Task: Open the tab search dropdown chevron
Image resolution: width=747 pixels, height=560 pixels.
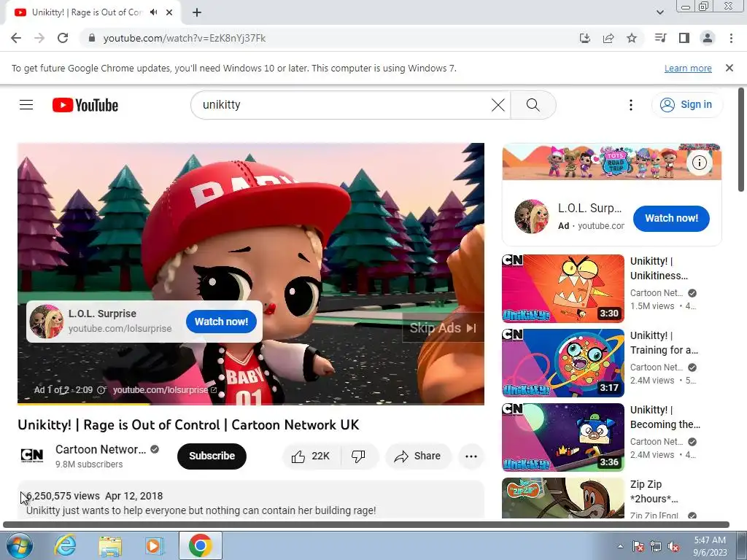Action: pos(659,12)
